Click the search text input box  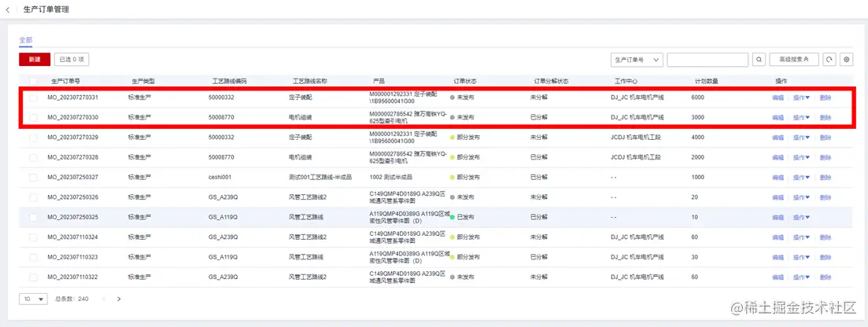pyautogui.click(x=707, y=59)
